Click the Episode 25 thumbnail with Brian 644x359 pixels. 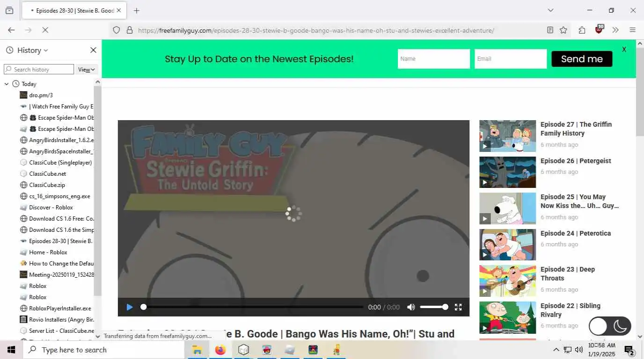(507, 208)
